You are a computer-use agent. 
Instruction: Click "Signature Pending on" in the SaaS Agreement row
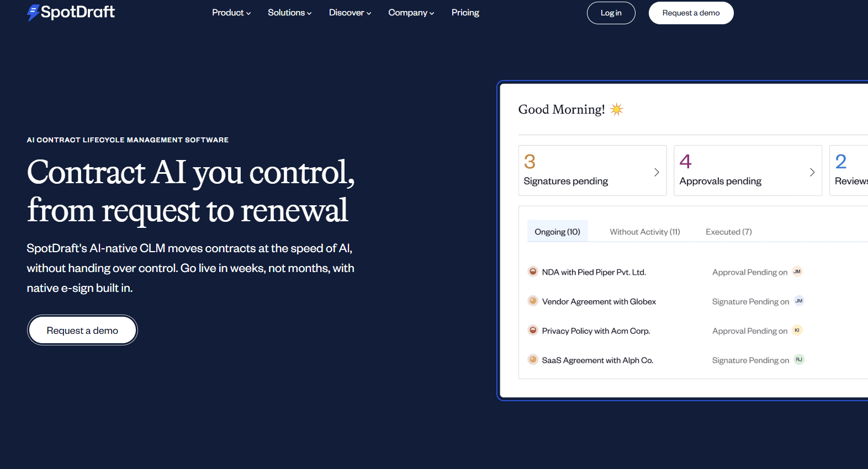(751, 360)
